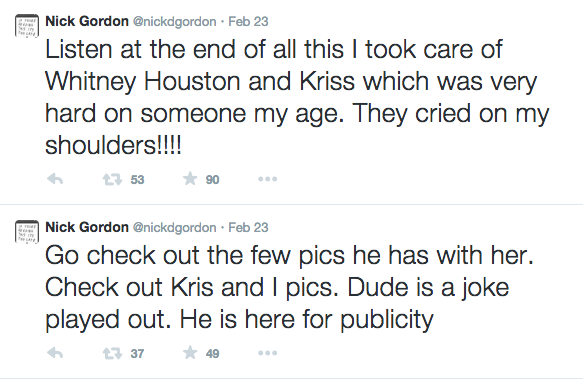View the 53 retweet count

[137, 180]
